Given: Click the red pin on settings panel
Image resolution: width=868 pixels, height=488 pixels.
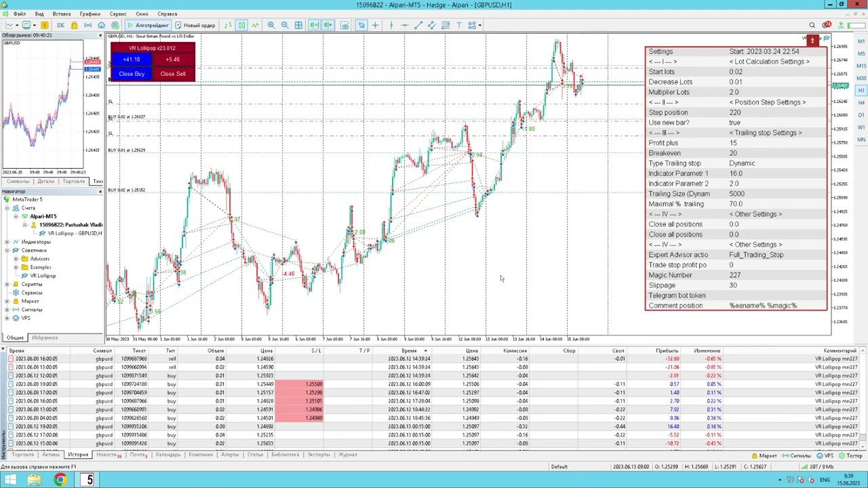Looking at the screenshot, I should coord(812,41).
